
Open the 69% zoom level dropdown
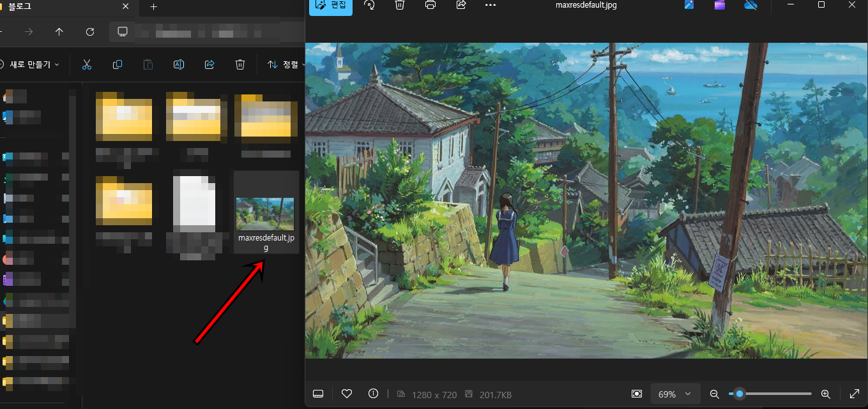coord(676,394)
